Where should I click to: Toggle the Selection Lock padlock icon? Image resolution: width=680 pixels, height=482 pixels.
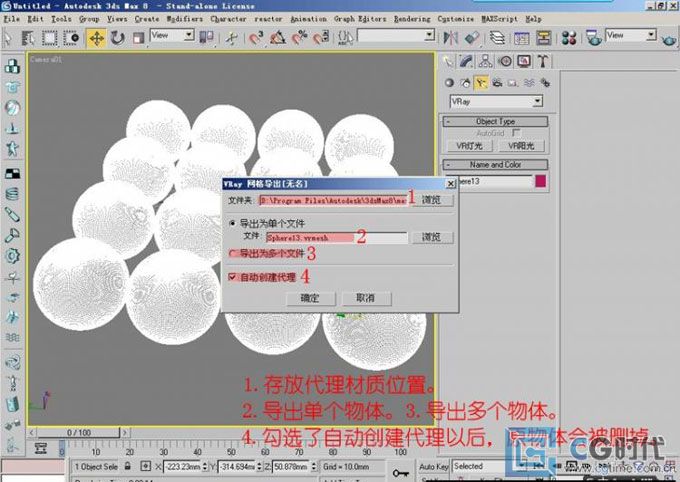click(x=128, y=466)
